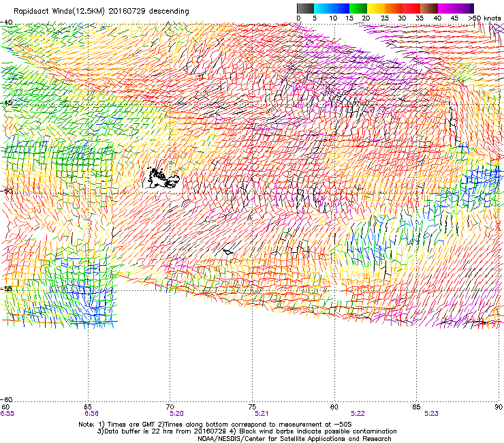Screen dimensions: 504x443
Task: Select the orange 25–30 knots legend segment
Action: pos(394,8)
